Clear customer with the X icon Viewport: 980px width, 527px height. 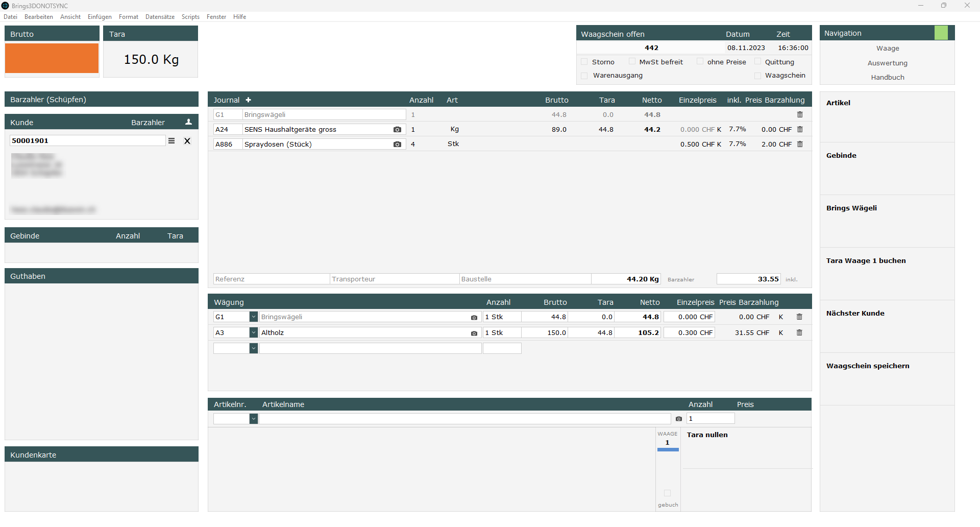pos(187,141)
